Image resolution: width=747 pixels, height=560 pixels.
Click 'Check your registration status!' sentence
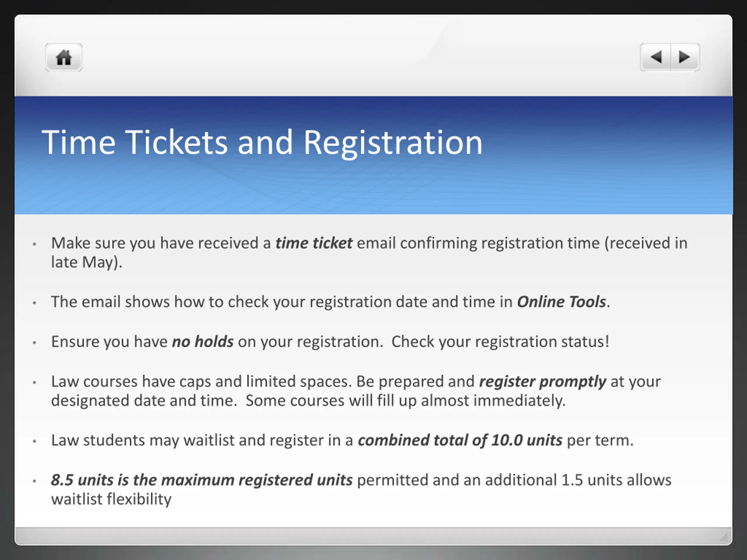click(500, 342)
